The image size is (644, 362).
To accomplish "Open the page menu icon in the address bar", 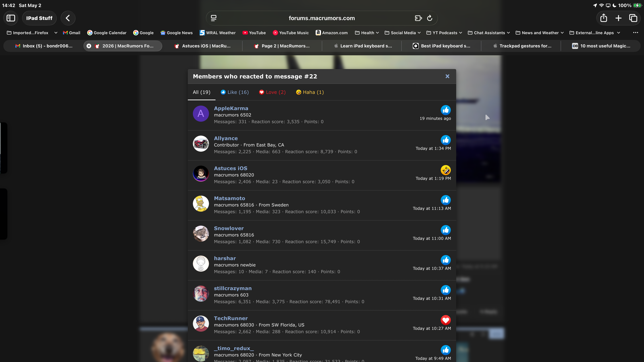I will [x=213, y=18].
